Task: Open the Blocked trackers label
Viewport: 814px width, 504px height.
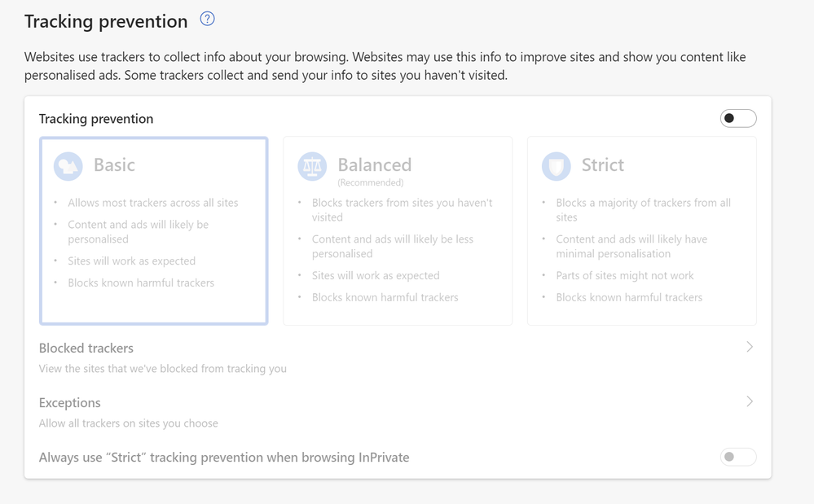Action: (86, 348)
